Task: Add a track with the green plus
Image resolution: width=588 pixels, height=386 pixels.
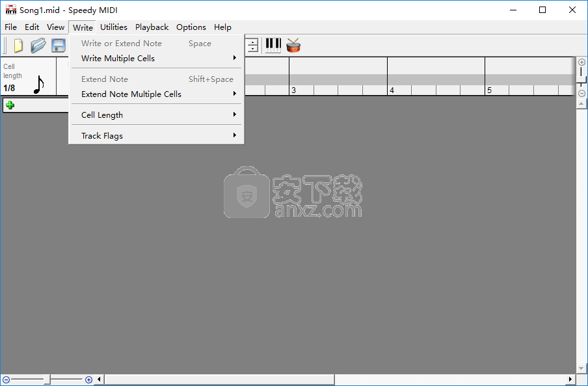Action: click(x=10, y=105)
